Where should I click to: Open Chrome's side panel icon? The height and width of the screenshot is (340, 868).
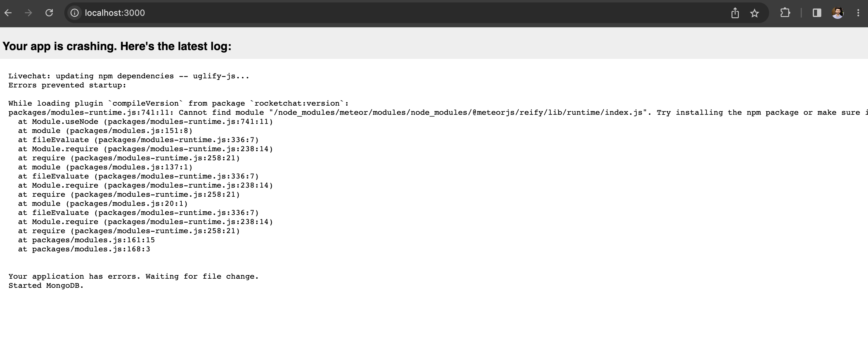tap(816, 13)
